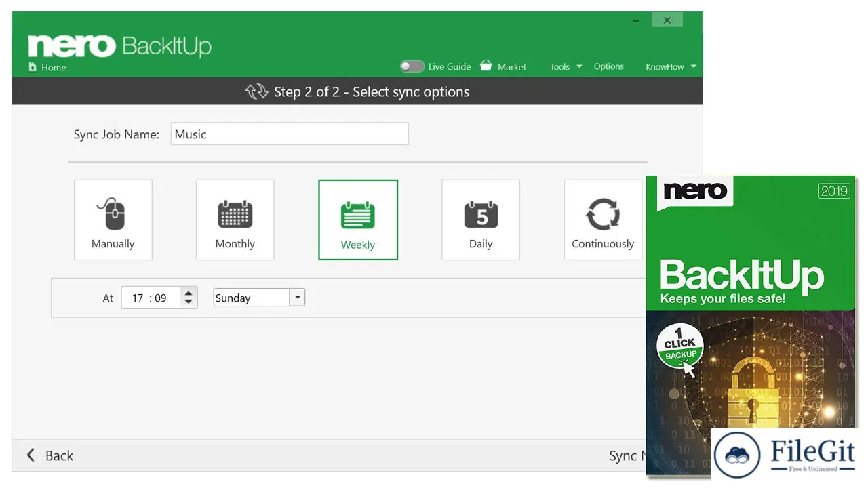Minimize the Nero BackItUp window
The image size is (868, 488).
coord(635,20)
